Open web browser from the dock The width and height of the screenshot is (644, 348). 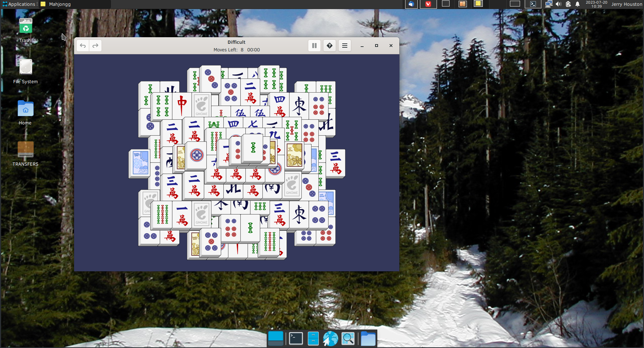(x=330, y=339)
